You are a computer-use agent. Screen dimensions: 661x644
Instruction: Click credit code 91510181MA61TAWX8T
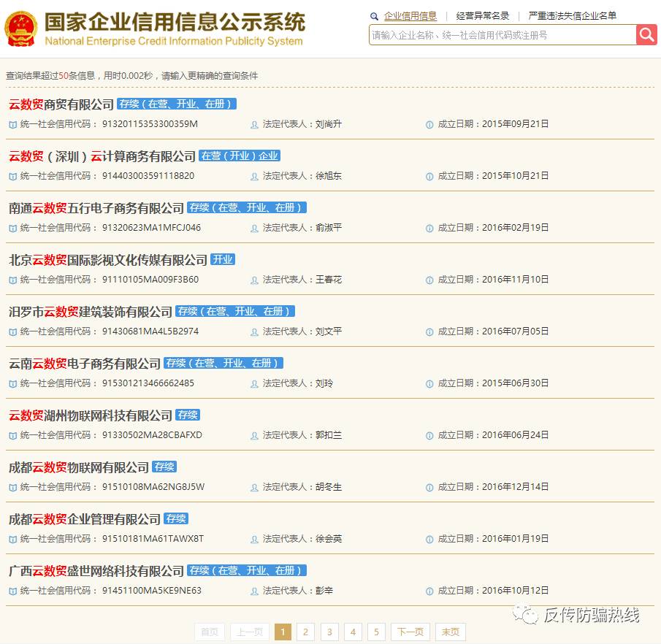pos(153,539)
